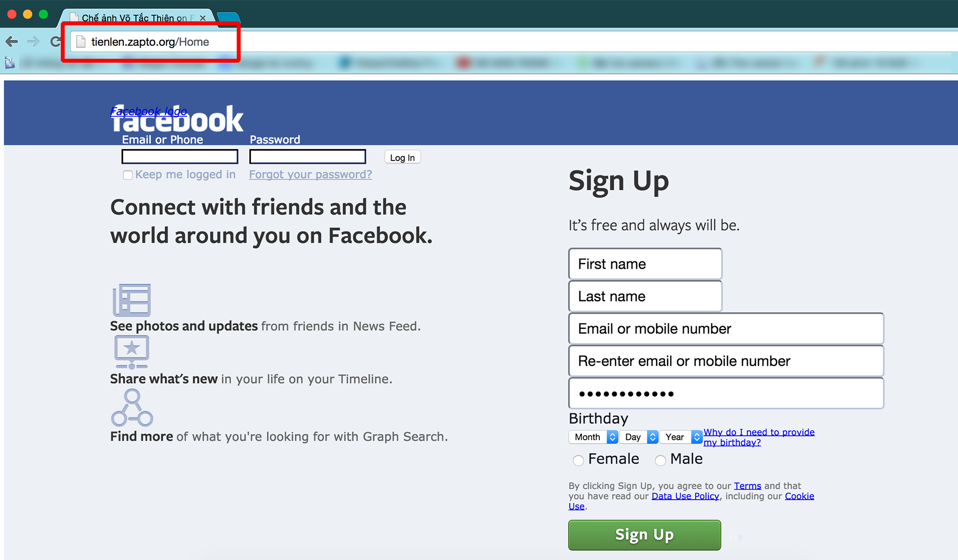The image size is (958, 560).
Task: Click the page icon in address bar
Action: click(81, 42)
